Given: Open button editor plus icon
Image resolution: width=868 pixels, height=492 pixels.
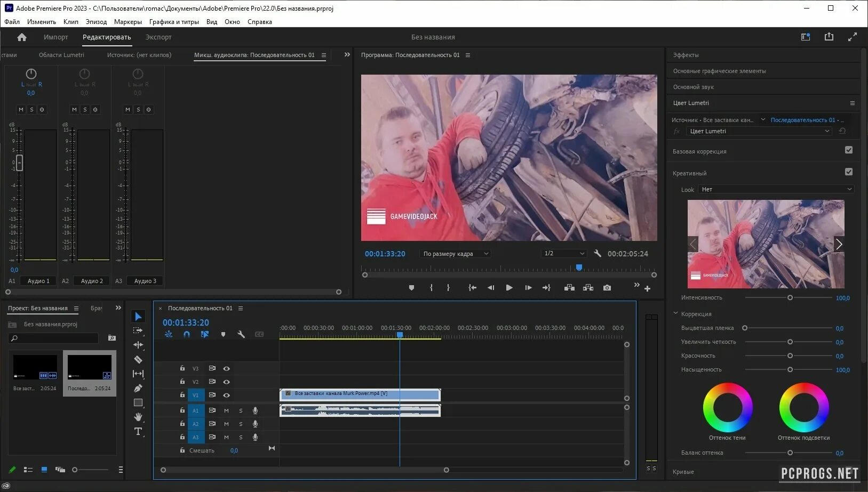Looking at the screenshot, I should (647, 289).
